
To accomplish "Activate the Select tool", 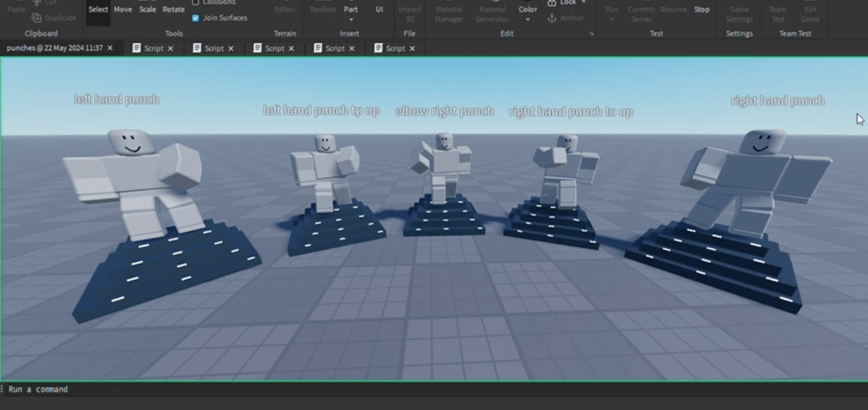I will 98,9.
